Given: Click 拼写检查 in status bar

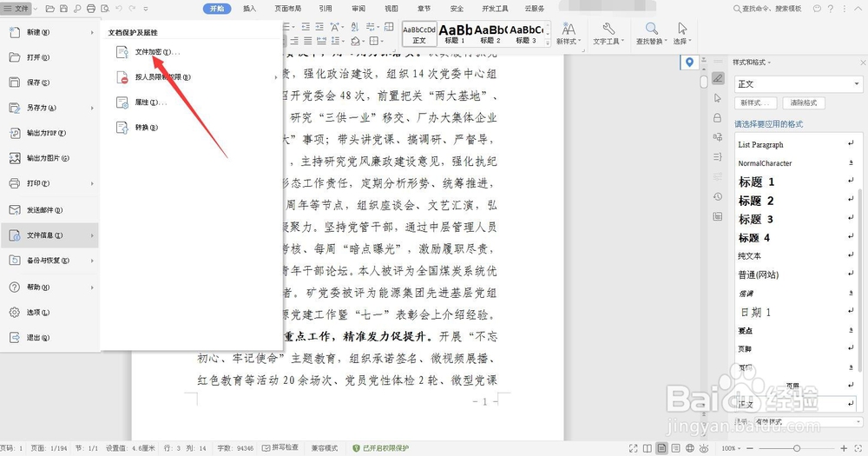Looking at the screenshot, I should (x=280, y=447).
